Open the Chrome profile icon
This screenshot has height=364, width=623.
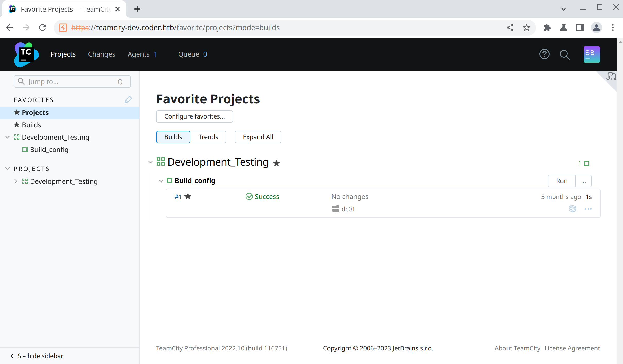[597, 28]
